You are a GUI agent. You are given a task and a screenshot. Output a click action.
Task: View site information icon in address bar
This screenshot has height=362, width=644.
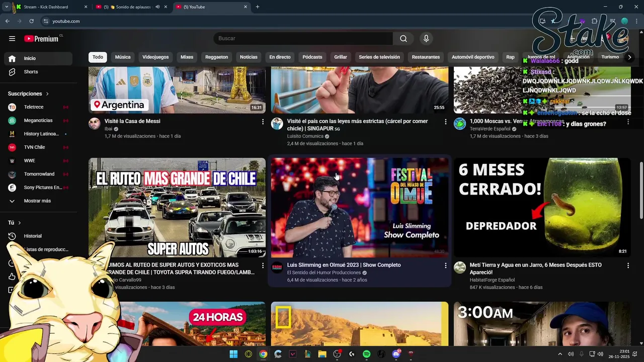(46, 21)
